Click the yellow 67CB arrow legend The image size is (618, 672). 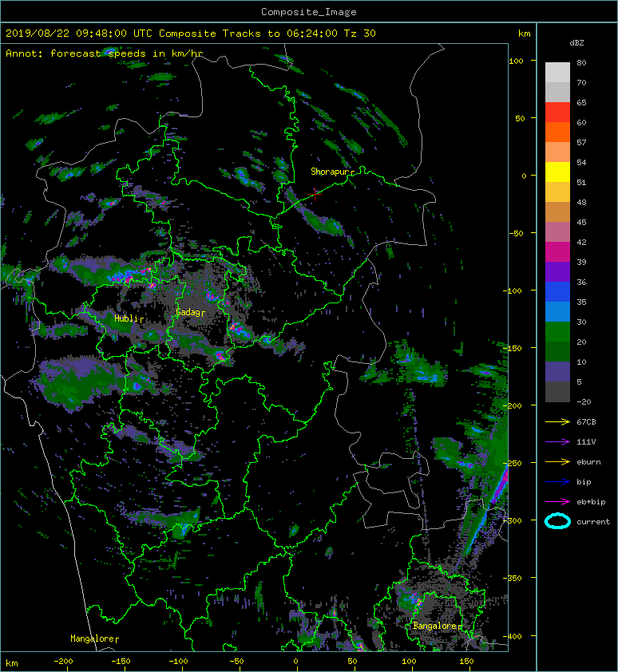tap(557, 422)
